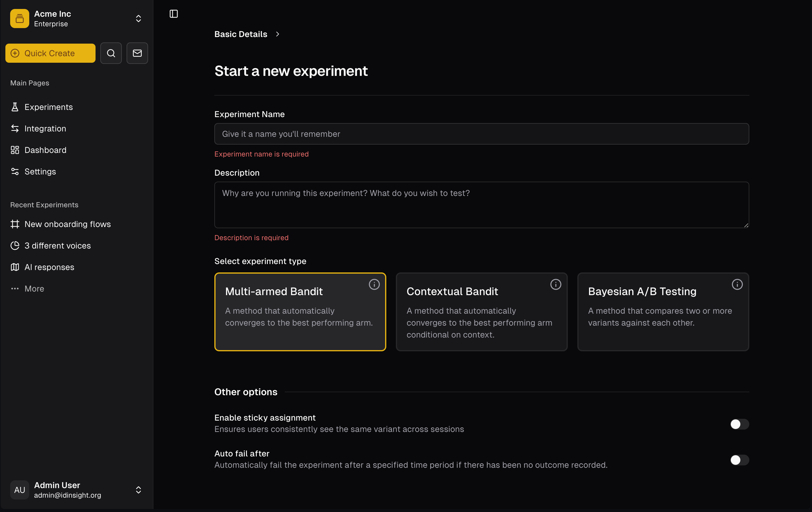The width and height of the screenshot is (812, 512).
Task: Focus the Description text area
Action: pyautogui.click(x=482, y=205)
